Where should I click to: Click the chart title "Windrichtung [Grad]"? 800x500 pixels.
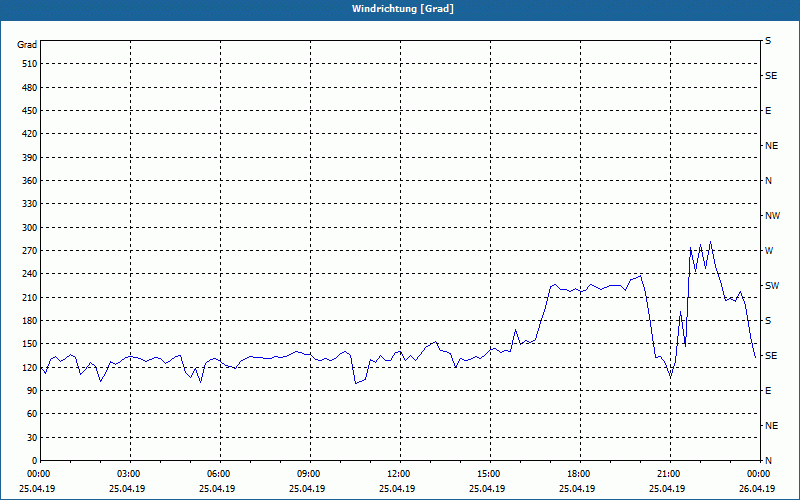tap(403, 9)
